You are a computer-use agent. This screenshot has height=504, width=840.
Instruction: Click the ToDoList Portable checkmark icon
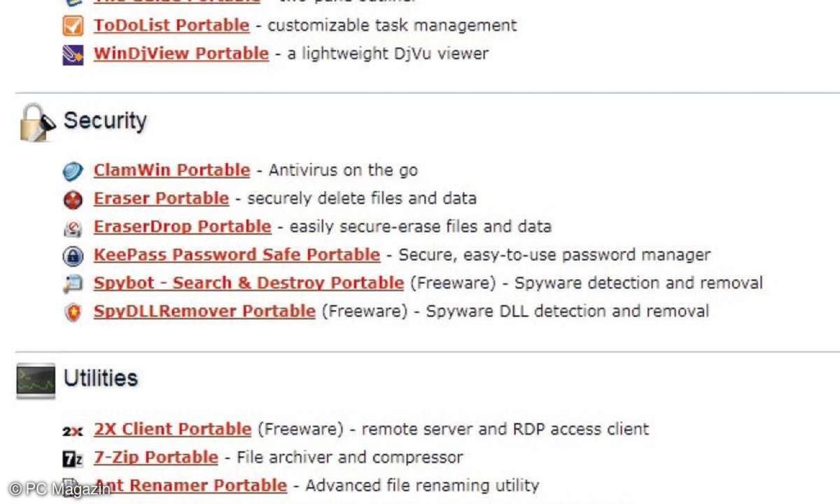pyautogui.click(x=73, y=26)
